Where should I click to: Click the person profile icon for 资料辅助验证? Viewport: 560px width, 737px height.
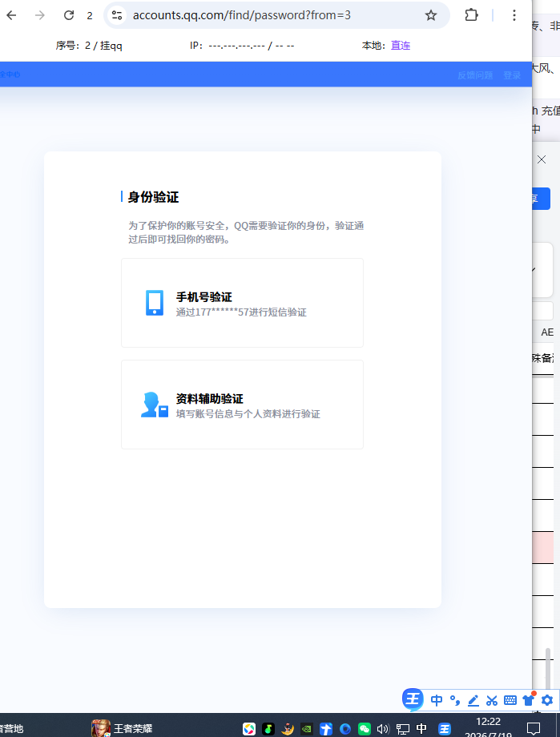click(155, 405)
